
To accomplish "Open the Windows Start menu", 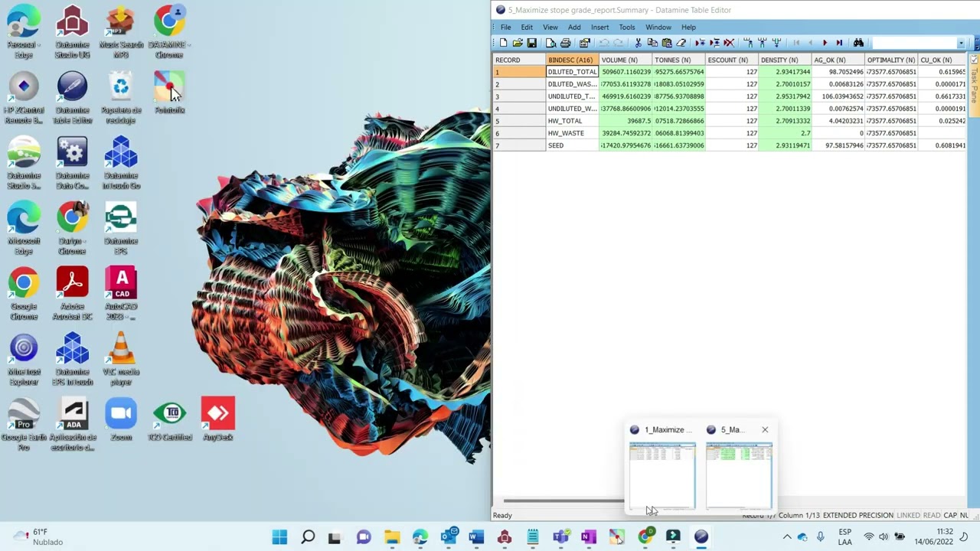I will pos(279,537).
